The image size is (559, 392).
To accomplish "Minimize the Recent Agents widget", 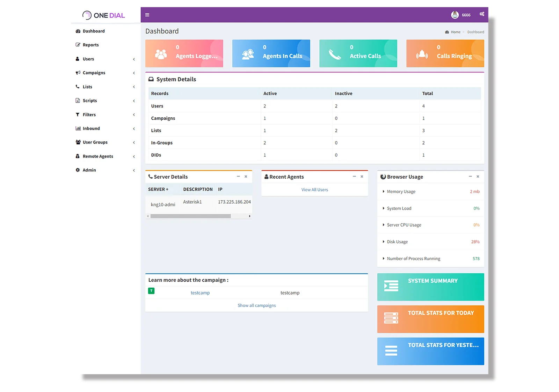I will [354, 177].
